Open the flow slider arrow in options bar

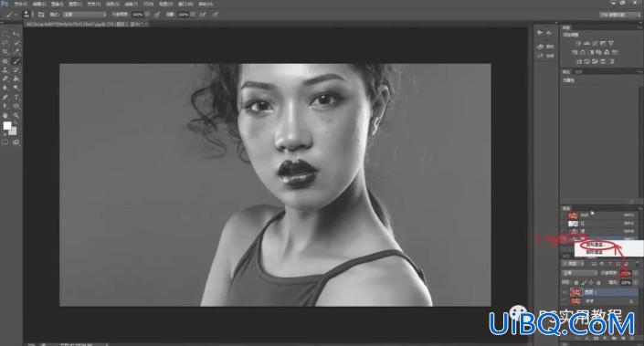pyautogui.click(x=193, y=15)
